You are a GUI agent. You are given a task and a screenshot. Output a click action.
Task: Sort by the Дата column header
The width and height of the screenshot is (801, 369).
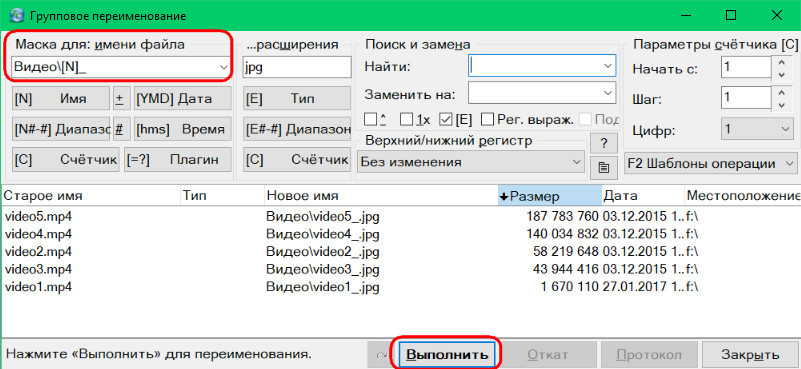(643, 196)
